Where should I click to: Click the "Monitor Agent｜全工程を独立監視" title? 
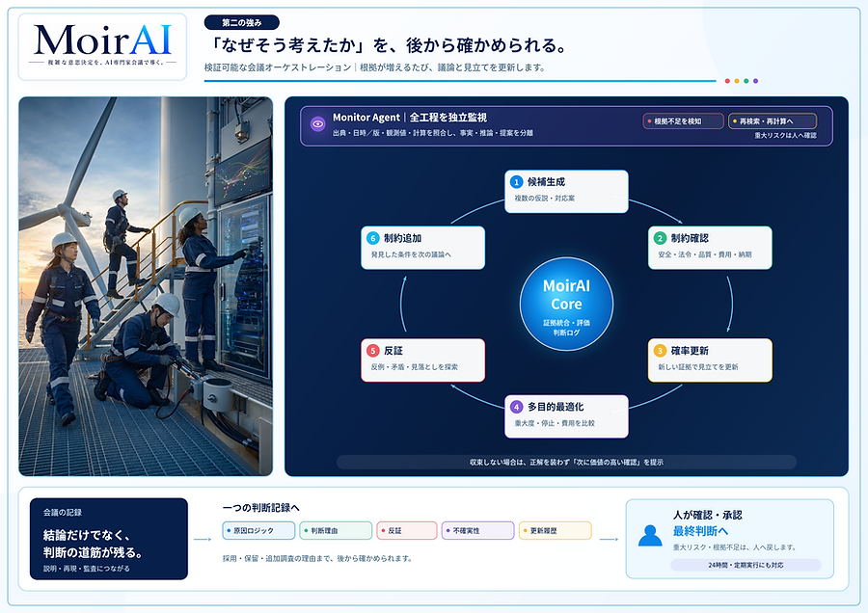pos(410,118)
